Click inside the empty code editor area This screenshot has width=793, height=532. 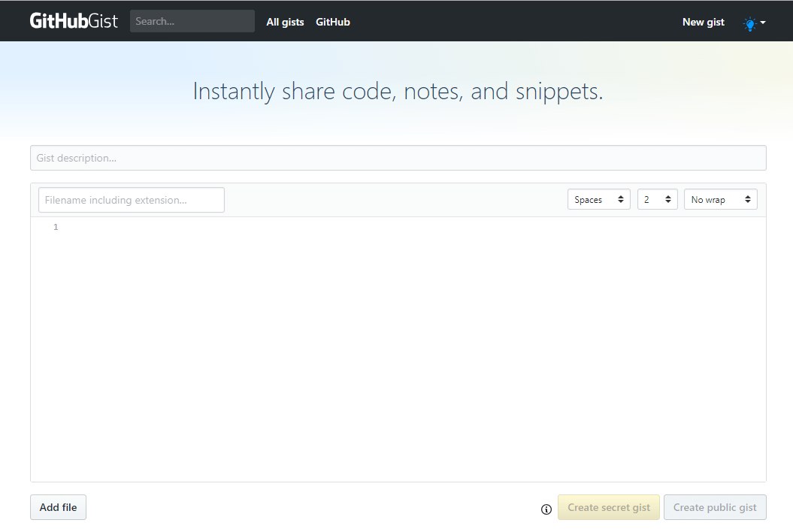point(413,346)
